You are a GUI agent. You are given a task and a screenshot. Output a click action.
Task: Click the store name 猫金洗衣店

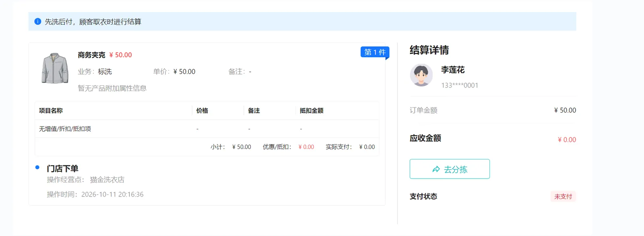(x=107, y=180)
